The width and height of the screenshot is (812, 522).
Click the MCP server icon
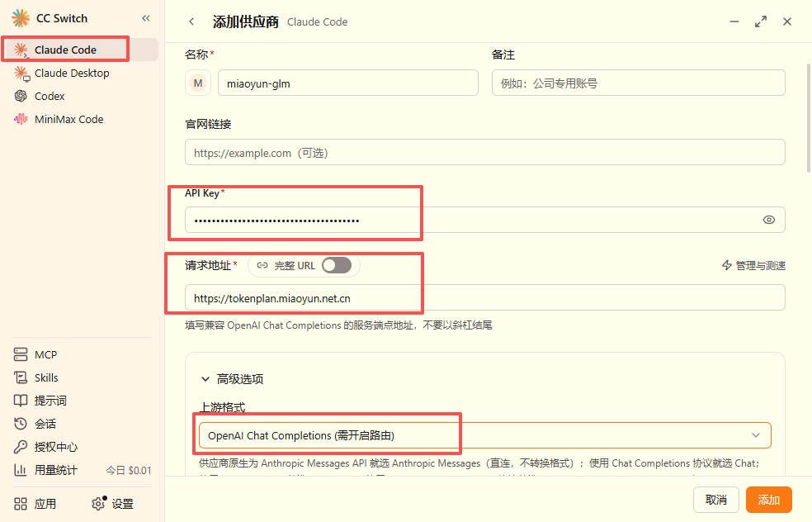point(21,354)
